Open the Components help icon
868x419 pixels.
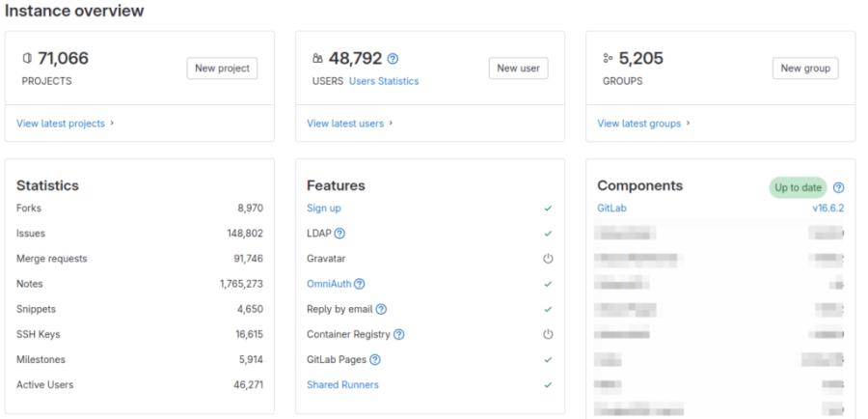839,188
